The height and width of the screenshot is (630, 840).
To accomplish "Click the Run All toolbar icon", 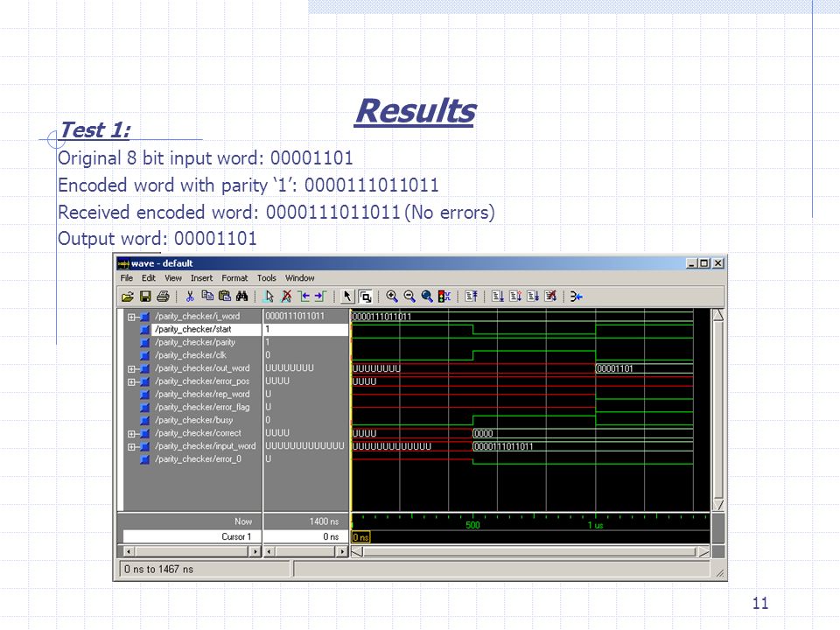I will [533, 297].
